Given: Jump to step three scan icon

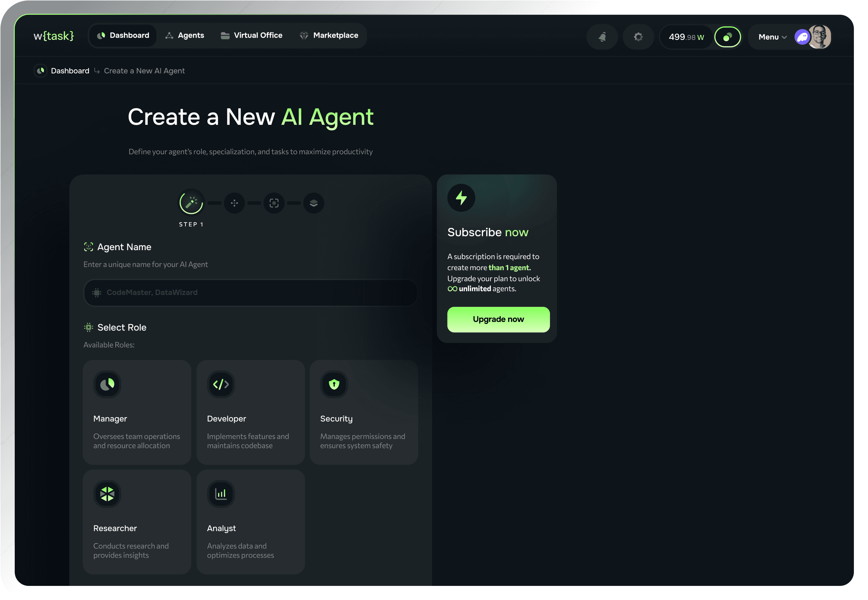Looking at the screenshot, I should pos(274,203).
